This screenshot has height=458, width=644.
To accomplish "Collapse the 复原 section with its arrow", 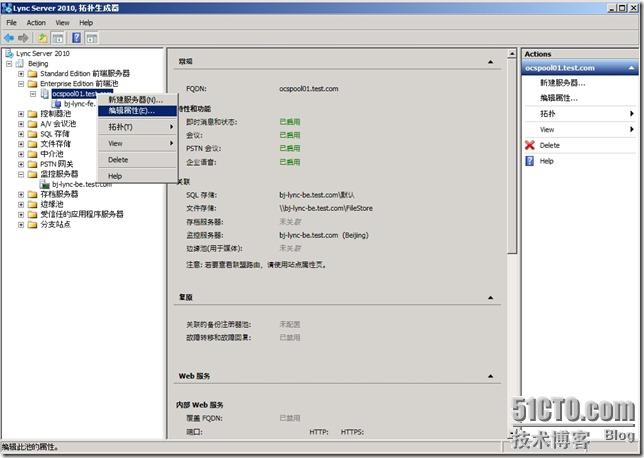I will point(490,297).
